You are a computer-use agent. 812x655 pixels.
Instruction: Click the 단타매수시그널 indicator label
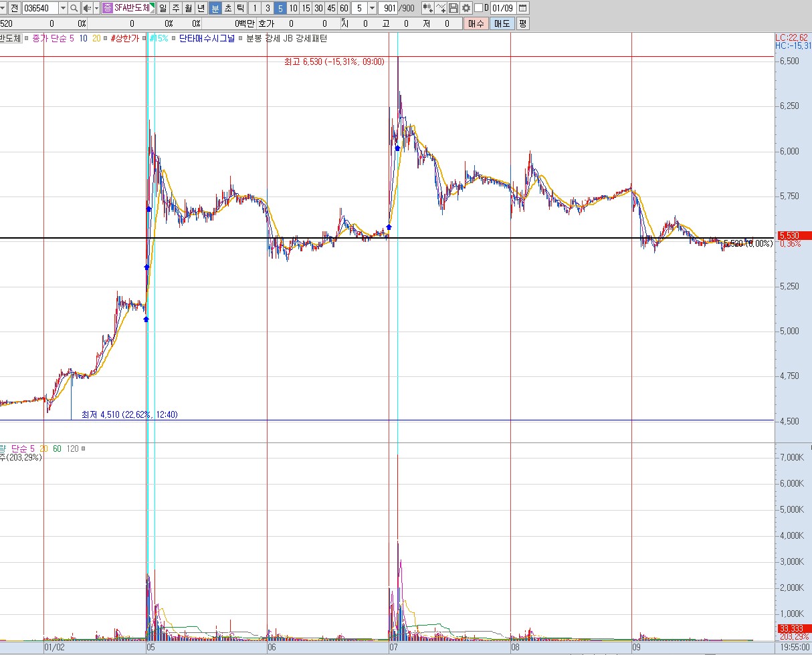click(207, 39)
